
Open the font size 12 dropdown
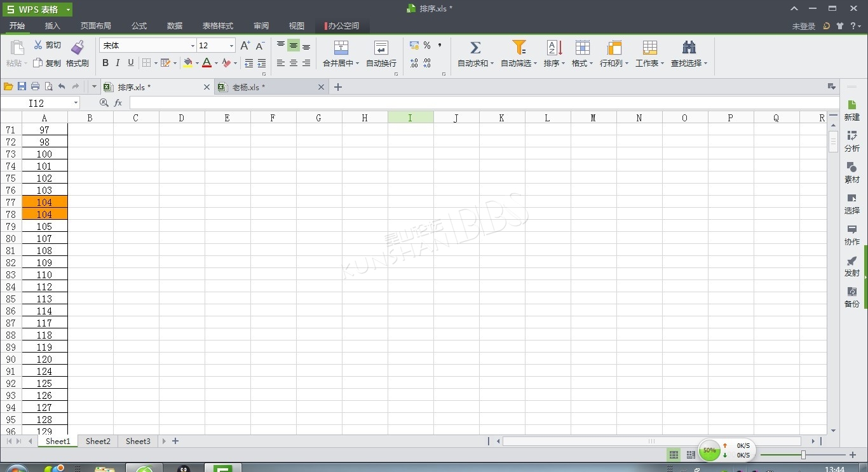pos(231,46)
